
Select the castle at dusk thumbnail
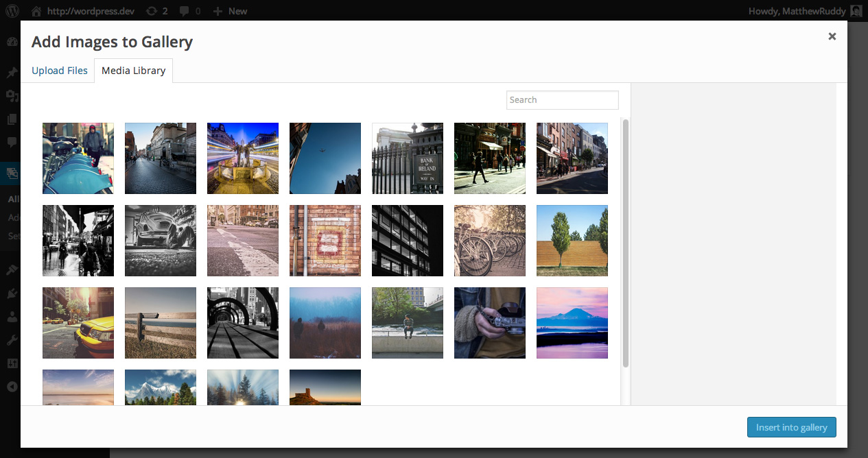pos(325,387)
